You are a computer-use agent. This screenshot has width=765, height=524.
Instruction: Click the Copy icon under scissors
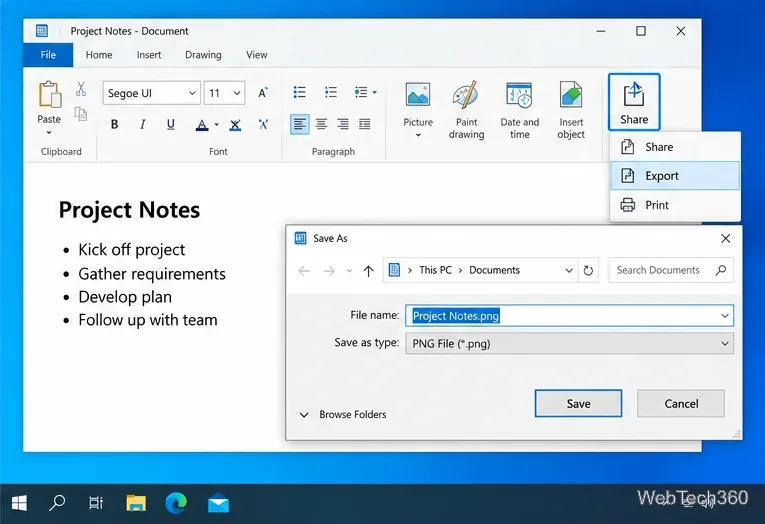[81, 114]
